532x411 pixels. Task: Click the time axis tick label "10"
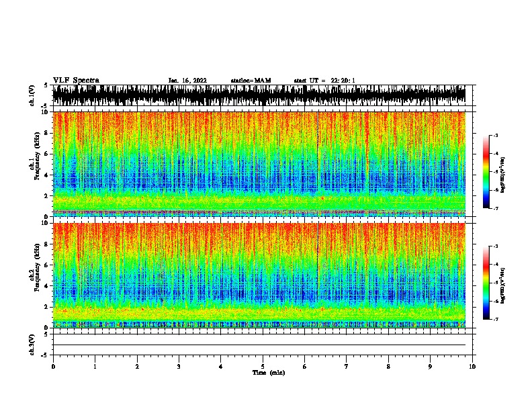472,367
